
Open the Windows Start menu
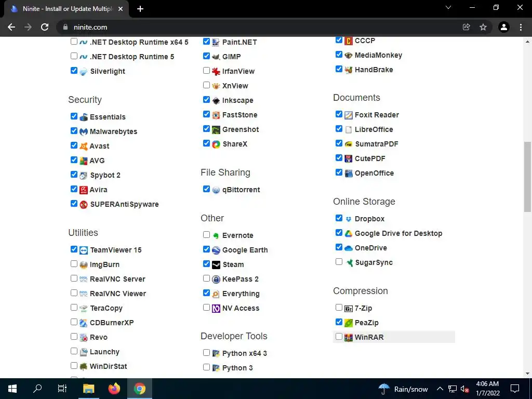pyautogui.click(x=12, y=389)
